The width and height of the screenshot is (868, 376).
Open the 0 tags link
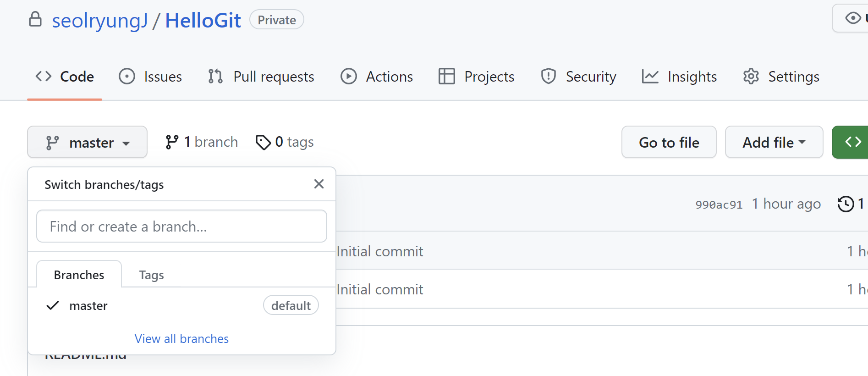285,142
